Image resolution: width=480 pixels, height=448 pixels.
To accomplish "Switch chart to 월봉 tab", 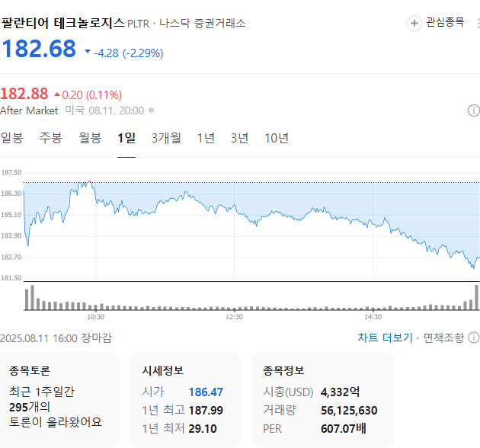I will [90, 138].
